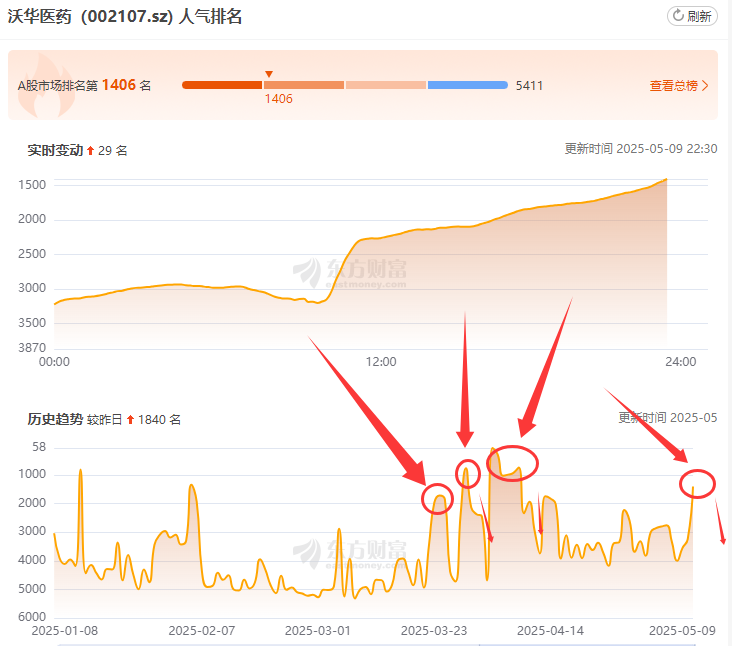Click the 2025-03-23 date on history axis

434,631
